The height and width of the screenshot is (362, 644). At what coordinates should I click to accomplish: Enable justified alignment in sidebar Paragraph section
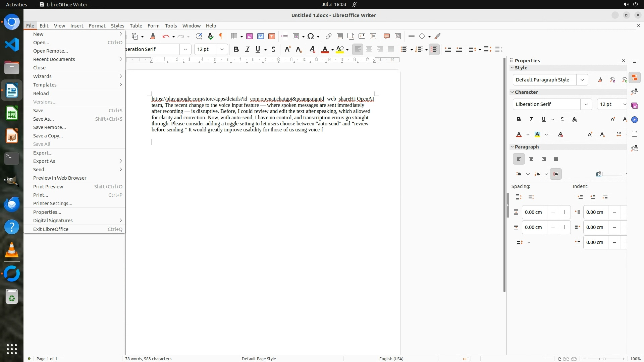coord(556,159)
